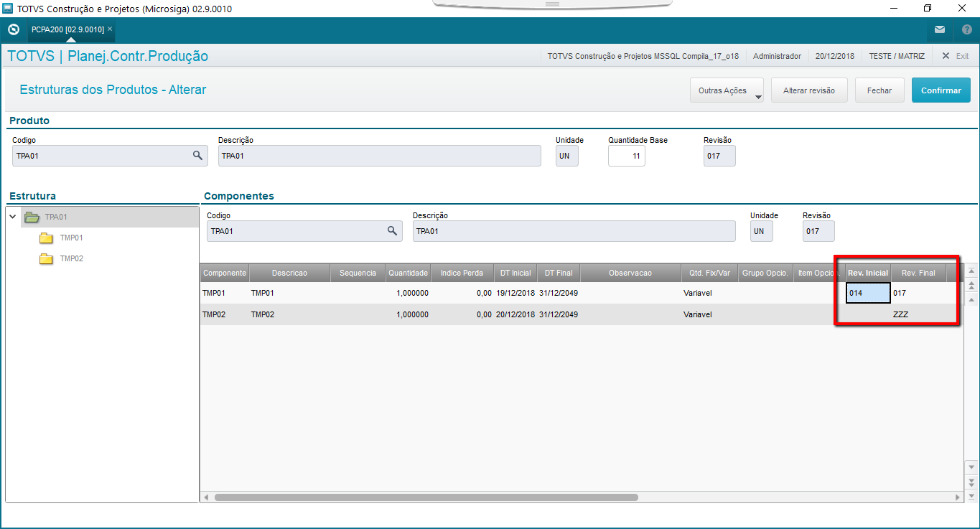
Task: Click the horizontal scrollbar left arrow
Action: (x=206, y=497)
